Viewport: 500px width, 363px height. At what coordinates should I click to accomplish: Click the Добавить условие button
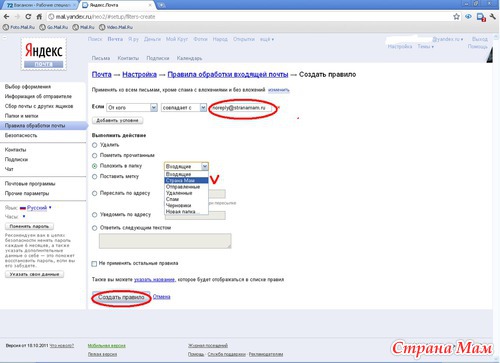117,120
